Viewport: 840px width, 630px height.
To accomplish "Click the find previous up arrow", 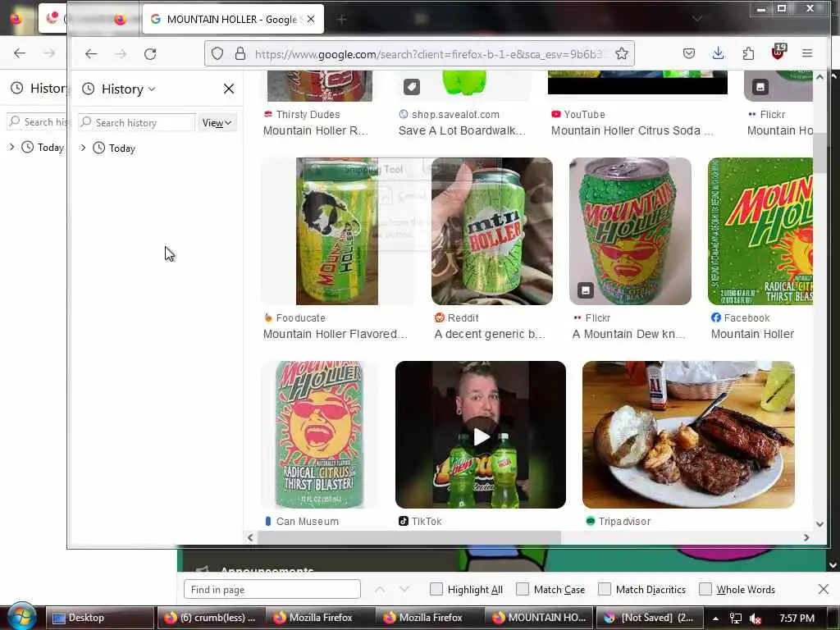I will (x=380, y=589).
